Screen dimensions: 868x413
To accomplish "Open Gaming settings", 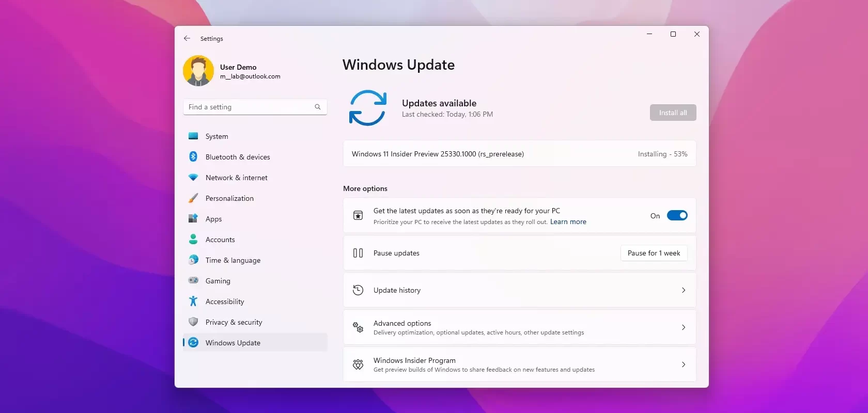I will click(x=255, y=281).
